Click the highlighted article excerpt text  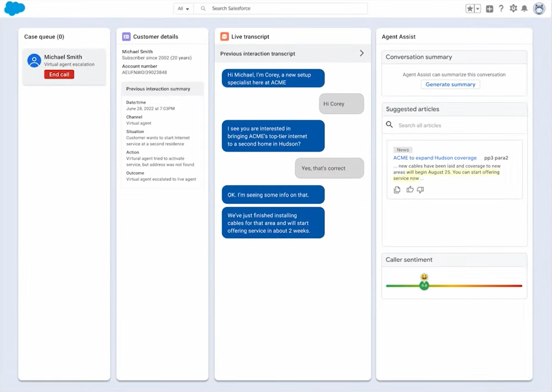click(x=446, y=175)
